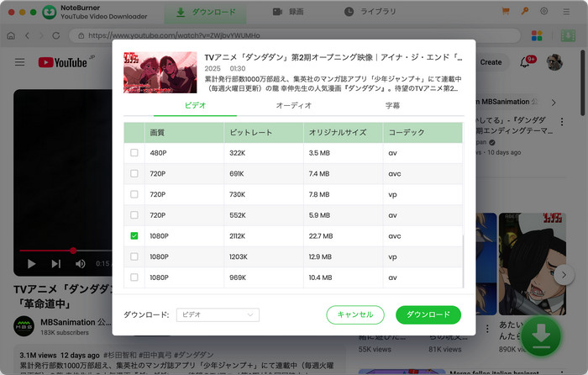Click the key registration icon
The height and width of the screenshot is (375, 588).
click(525, 11)
